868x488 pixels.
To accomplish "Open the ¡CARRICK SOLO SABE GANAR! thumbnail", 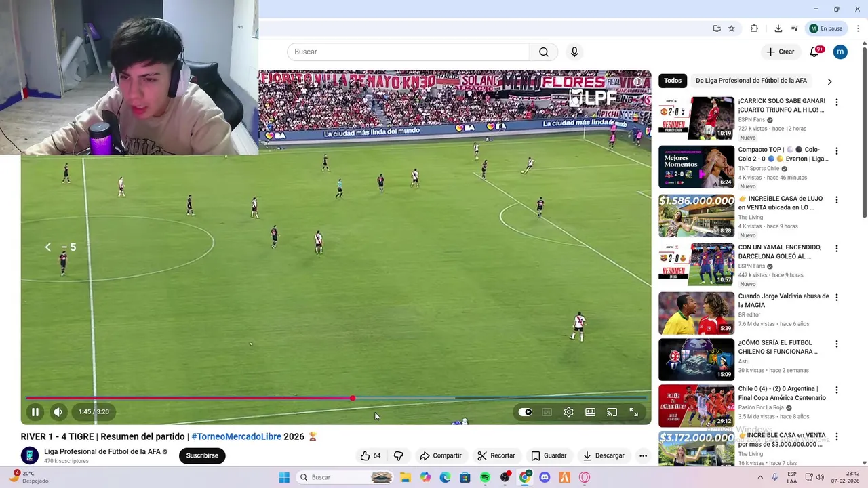I will point(696,118).
